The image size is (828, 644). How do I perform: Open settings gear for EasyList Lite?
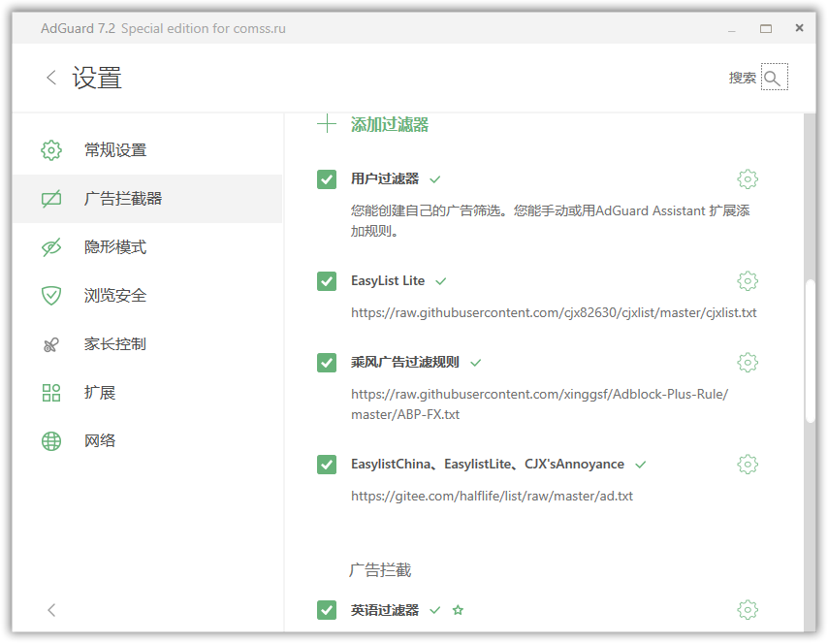[748, 281]
